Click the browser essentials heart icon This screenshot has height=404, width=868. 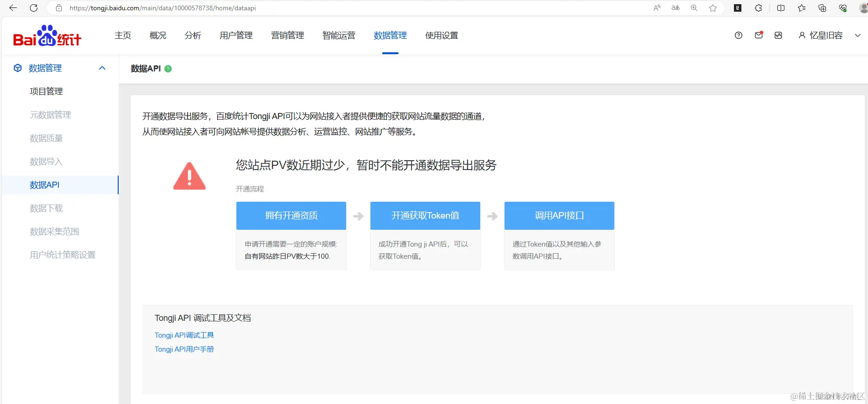843,8
